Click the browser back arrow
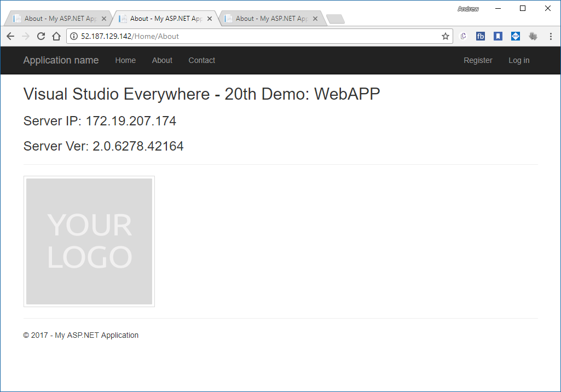561x392 pixels. coord(10,36)
